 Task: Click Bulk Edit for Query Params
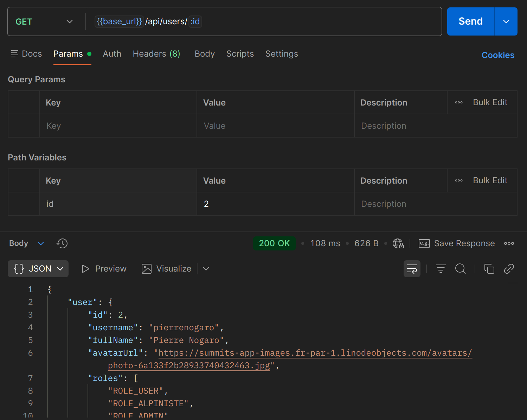pyautogui.click(x=490, y=102)
